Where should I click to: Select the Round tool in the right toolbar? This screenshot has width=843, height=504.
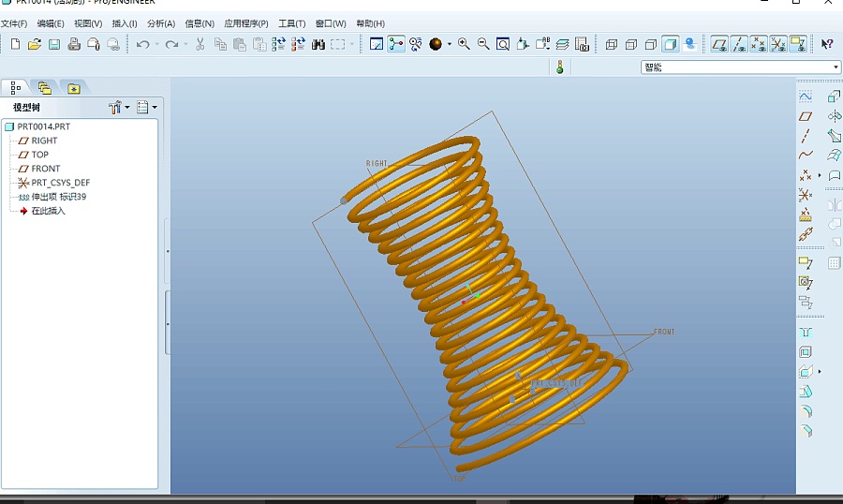click(x=806, y=411)
